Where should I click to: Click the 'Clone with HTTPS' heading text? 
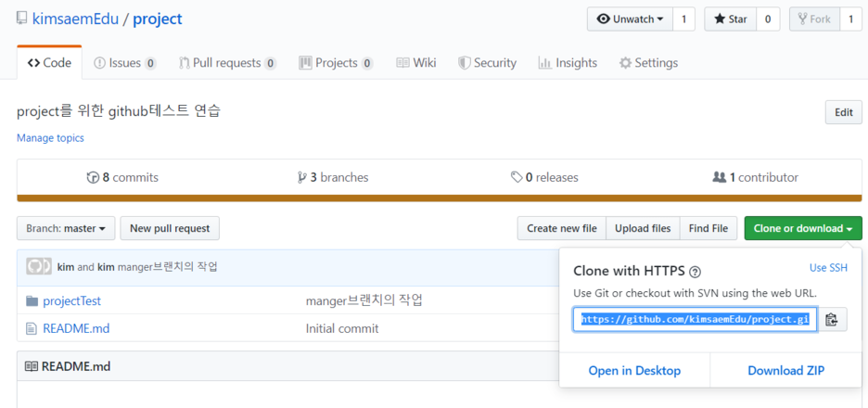(630, 272)
